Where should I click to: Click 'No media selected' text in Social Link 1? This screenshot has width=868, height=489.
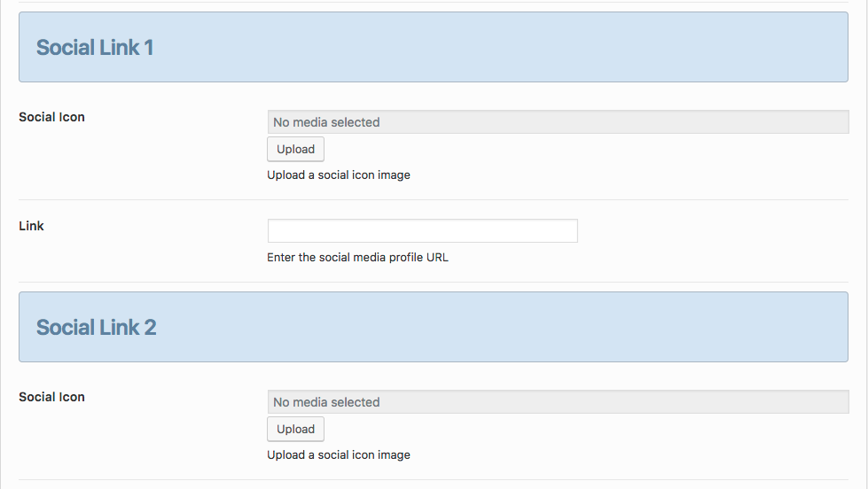326,122
